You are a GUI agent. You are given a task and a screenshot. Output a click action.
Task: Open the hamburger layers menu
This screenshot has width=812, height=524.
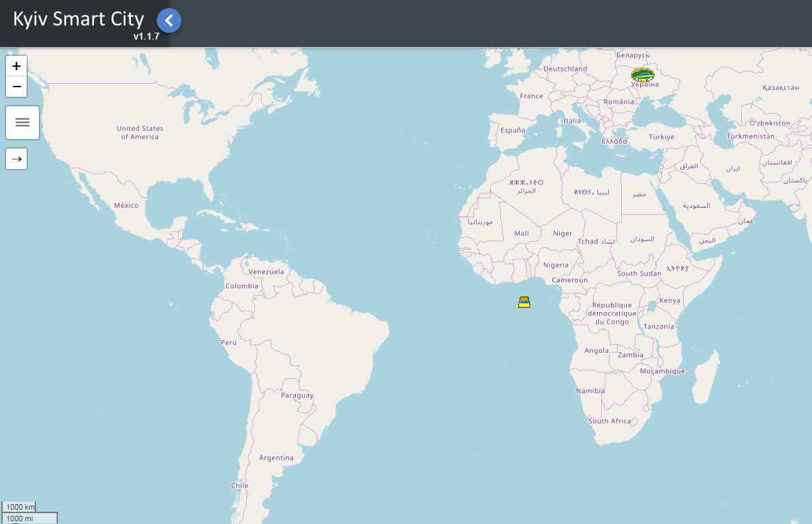point(22,123)
